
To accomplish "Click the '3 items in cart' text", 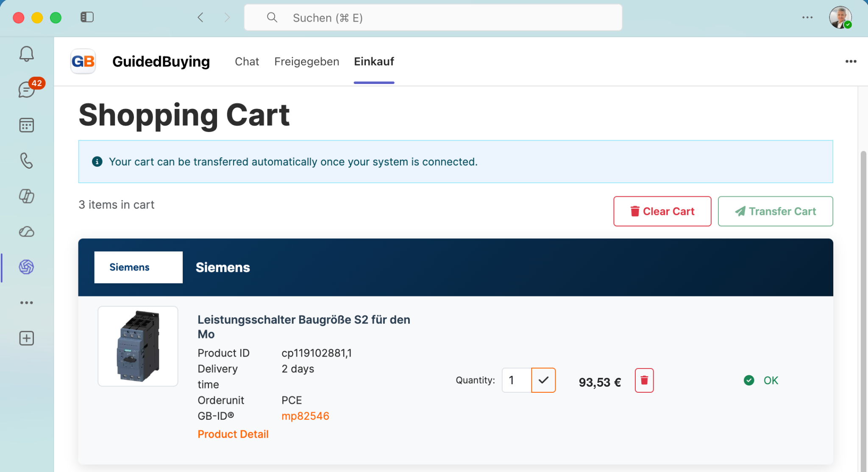I will pos(117,205).
